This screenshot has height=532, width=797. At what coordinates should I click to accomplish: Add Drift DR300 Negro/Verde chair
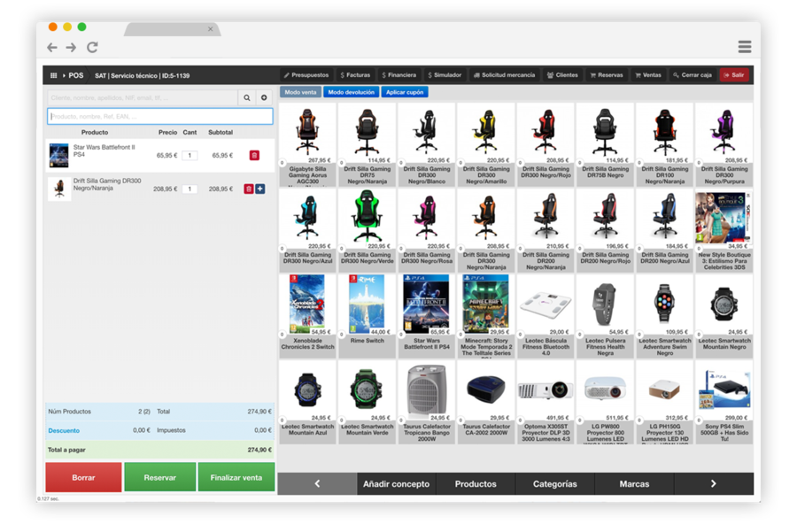pyautogui.click(x=367, y=230)
